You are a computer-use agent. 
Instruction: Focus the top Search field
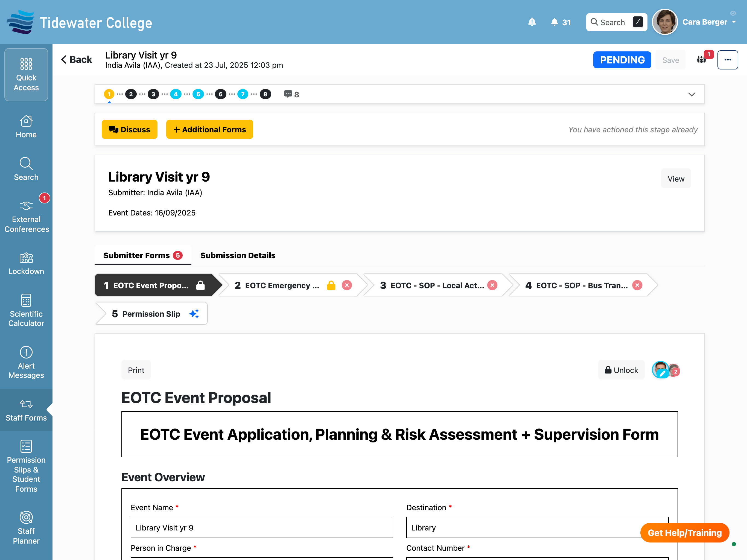point(616,22)
